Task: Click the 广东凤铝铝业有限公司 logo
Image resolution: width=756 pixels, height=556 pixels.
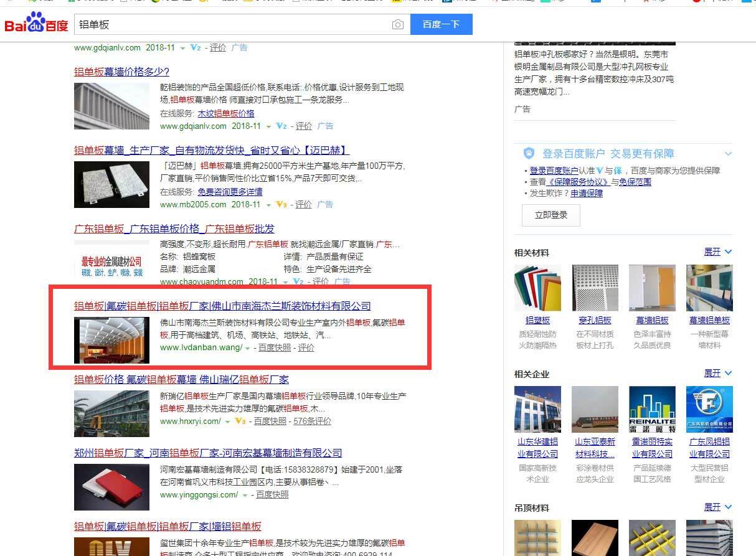Action: (709, 409)
